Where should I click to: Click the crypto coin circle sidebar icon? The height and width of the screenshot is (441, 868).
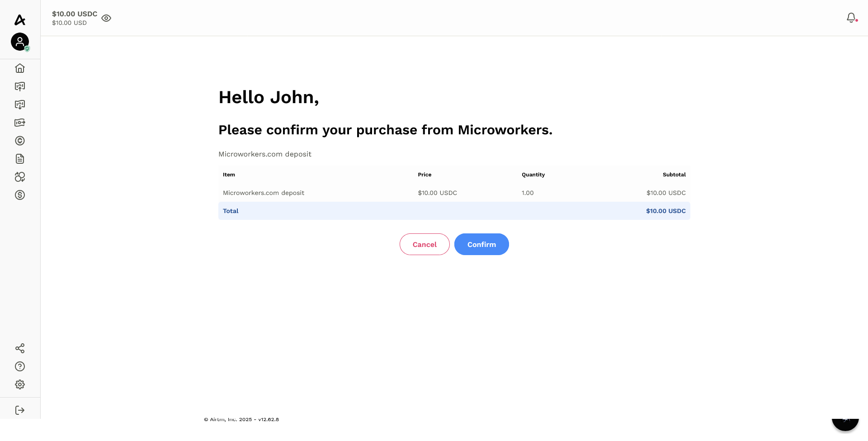click(20, 141)
